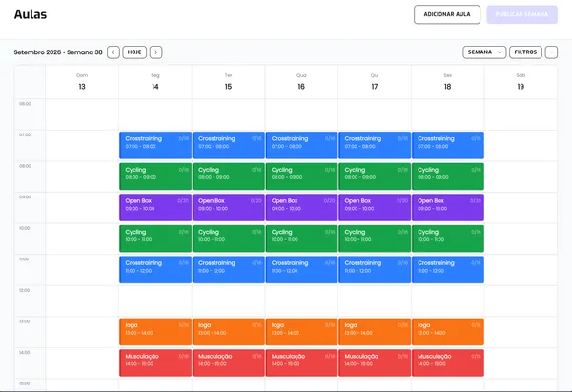
Task: Open Friday 09:00 Open Box class
Action: 448,207
